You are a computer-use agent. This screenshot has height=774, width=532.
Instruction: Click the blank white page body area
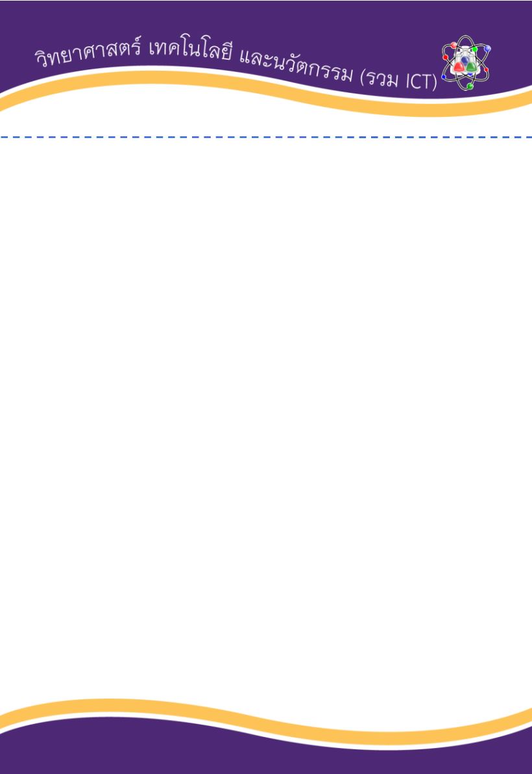[266, 419]
